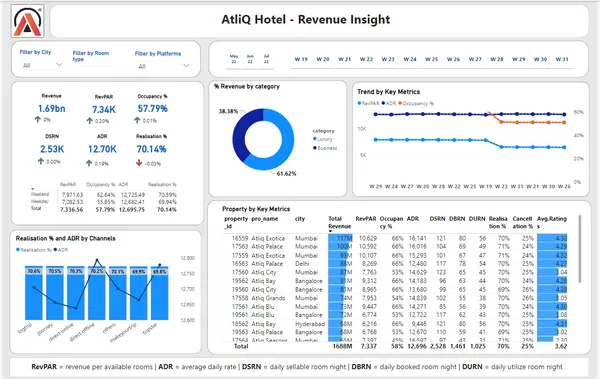Open the Filter by City dropdown

click(x=42, y=65)
